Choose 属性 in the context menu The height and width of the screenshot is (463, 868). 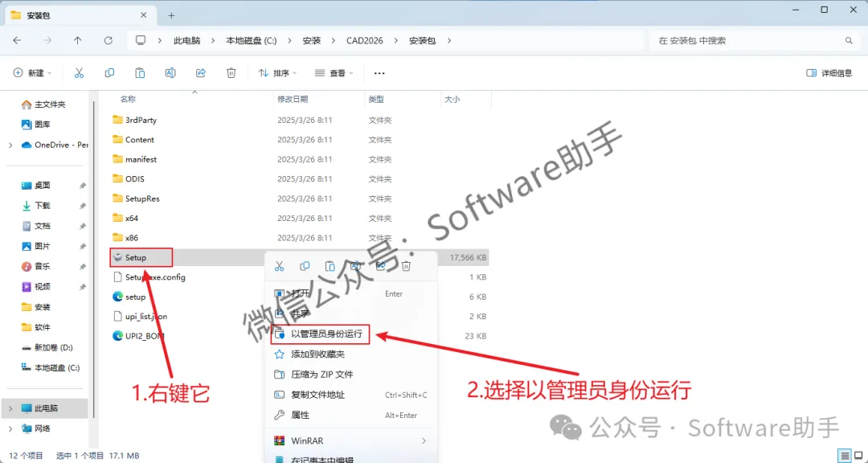click(352, 415)
